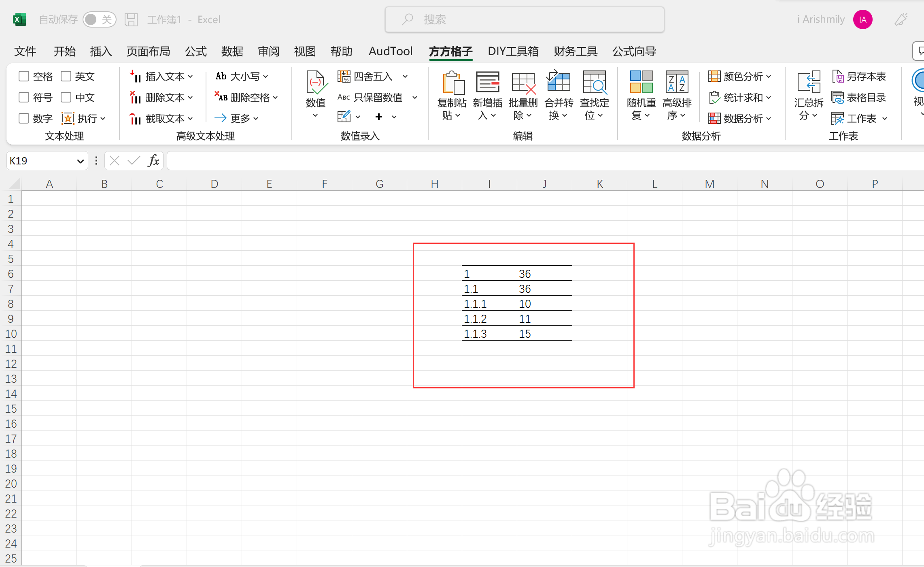The image size is (924, 567).
Task: Open the 统计求和 button
Action: (x=740, y=97)
